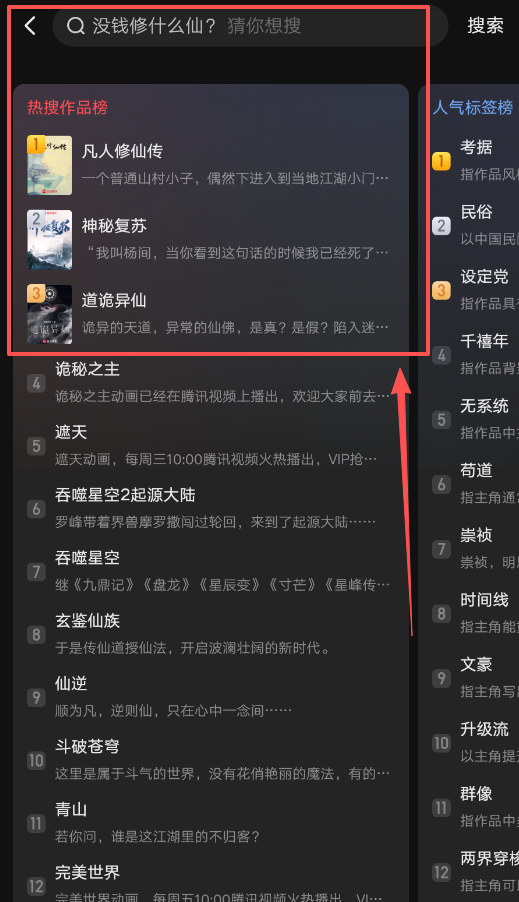Select the 玄鉴仙族 entry
The image size is (519, 902).
coord(211,634)
